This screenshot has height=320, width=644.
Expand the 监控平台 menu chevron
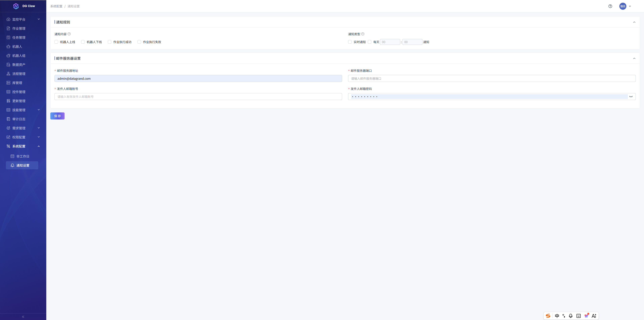[x=39, y=19]
